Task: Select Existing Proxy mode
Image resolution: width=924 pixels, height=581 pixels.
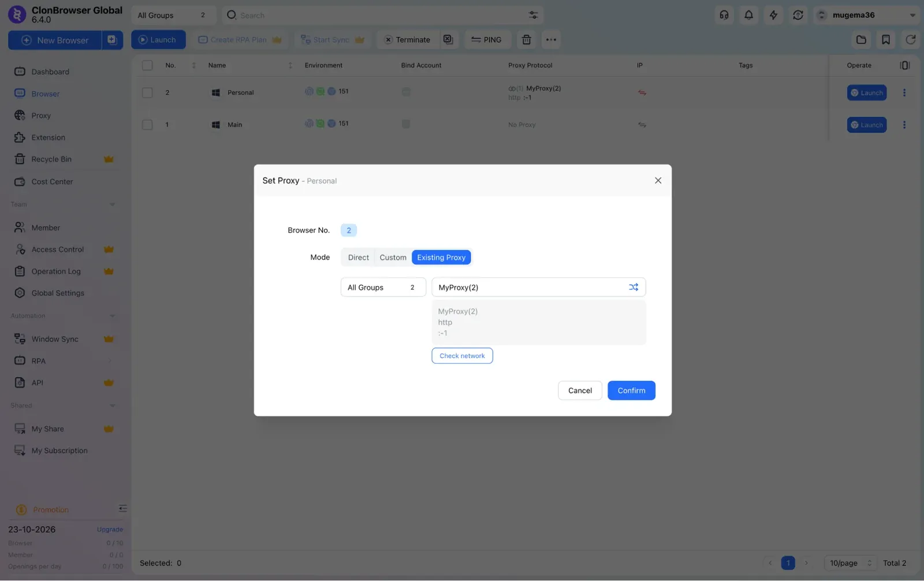Action: tap(441, 258)
